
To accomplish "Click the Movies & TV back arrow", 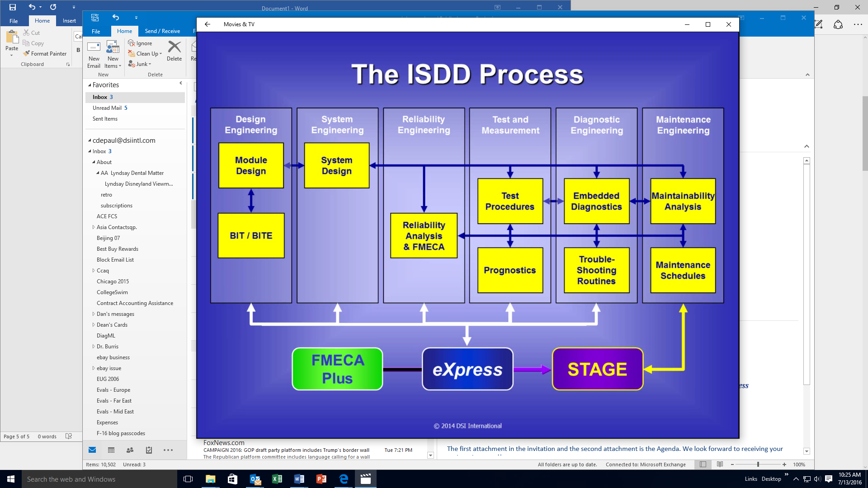I will click(x=208, y=24).
